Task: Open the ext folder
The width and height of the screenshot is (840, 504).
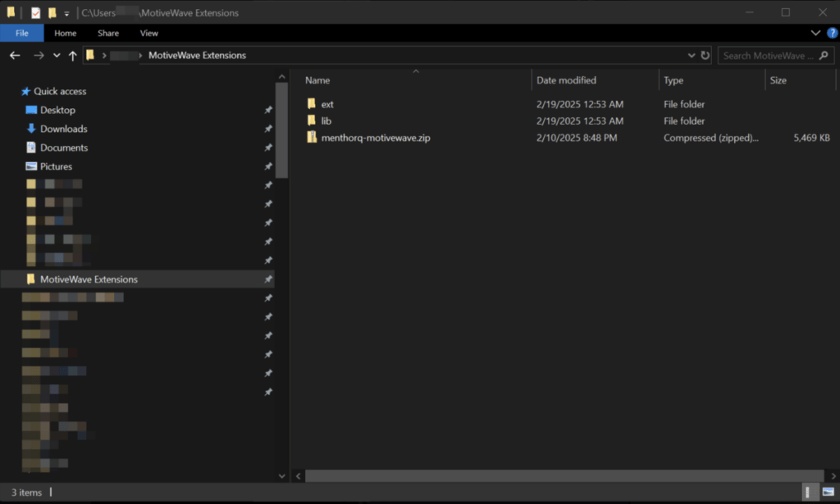Action: pyautogui.click(x=326, y=104)
